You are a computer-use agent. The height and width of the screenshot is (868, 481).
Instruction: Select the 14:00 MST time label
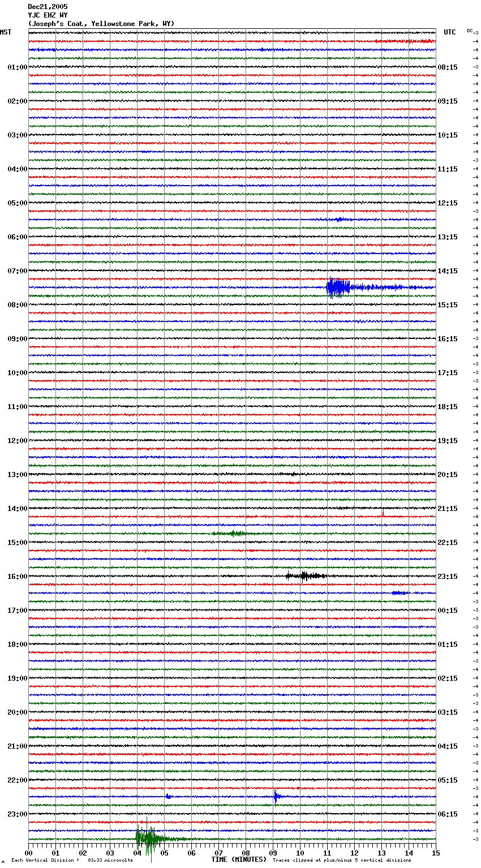coord(18,509)
